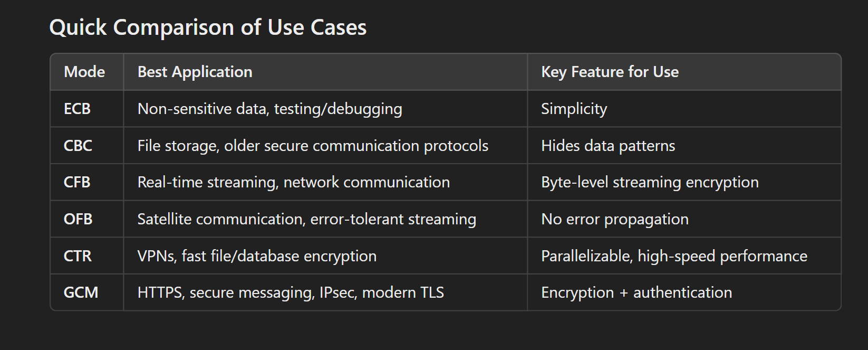Click 'HTTPS, secure messaging, IPsec, modern TLS'
The width and height of the screenshot is (868, 350).
(x=291, y=293)
